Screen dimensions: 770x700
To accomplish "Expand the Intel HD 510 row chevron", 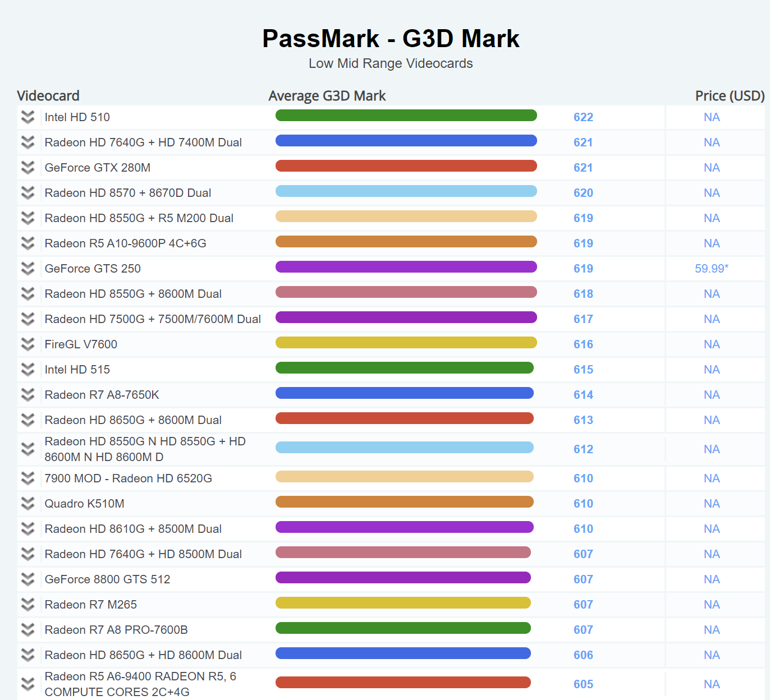I will tap(27, 117).
